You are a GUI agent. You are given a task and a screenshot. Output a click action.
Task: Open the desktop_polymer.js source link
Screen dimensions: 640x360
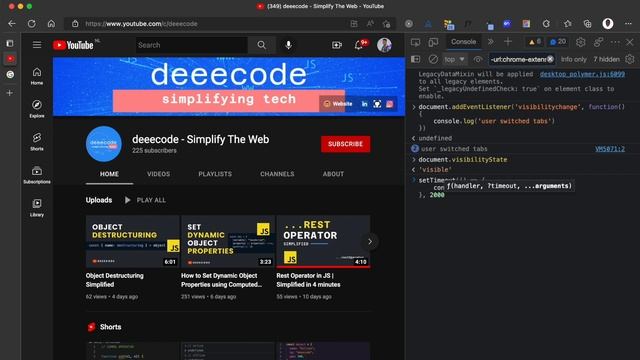582,74
